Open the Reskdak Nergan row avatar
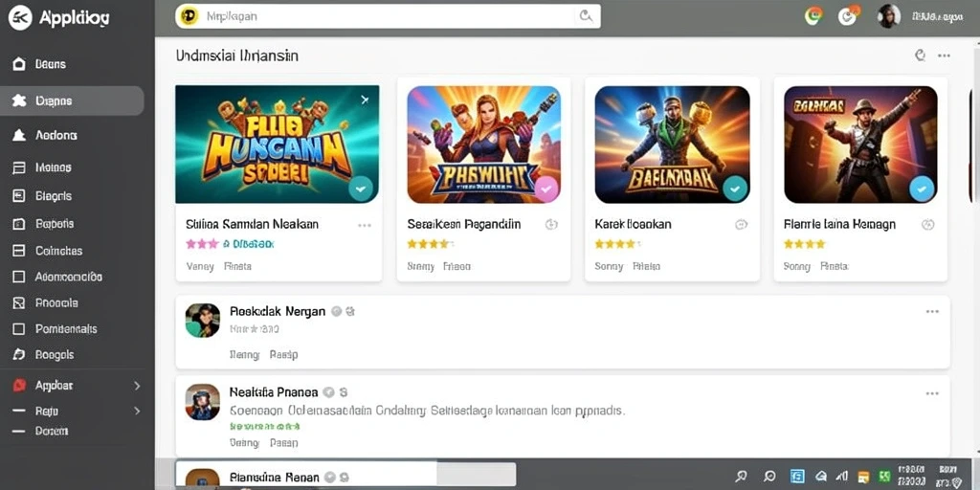 pyautogui.click(x=203, y=321)
